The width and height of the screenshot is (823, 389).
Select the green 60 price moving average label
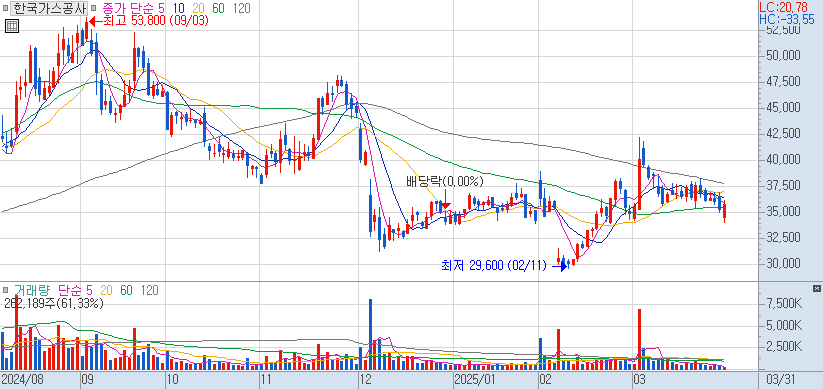pyautogui.click(x=219, y=8)
